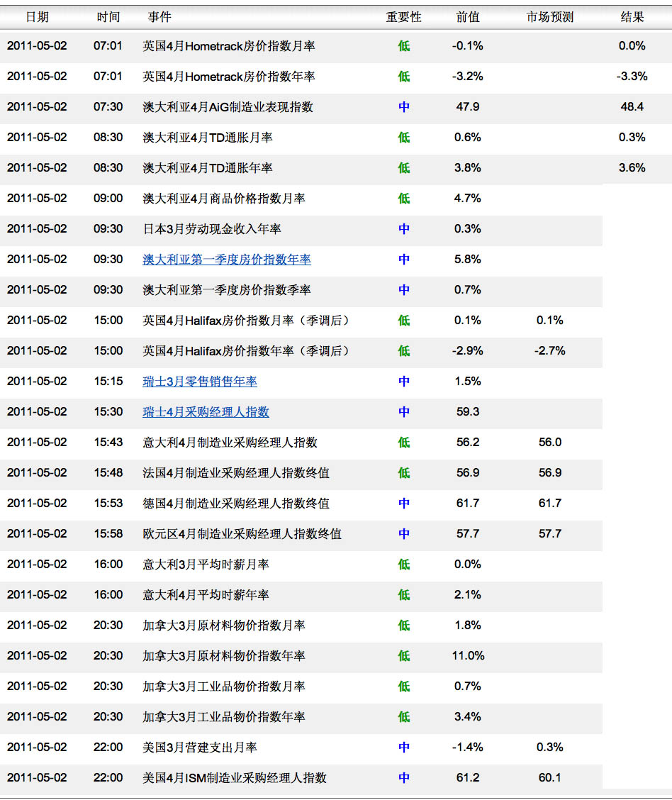Click time 15:48 in the table

tap(108, 473)
